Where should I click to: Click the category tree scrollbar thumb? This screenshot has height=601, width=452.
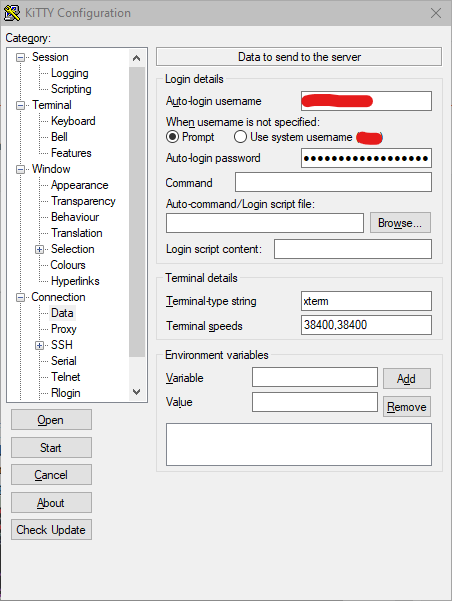pos(137,212)
